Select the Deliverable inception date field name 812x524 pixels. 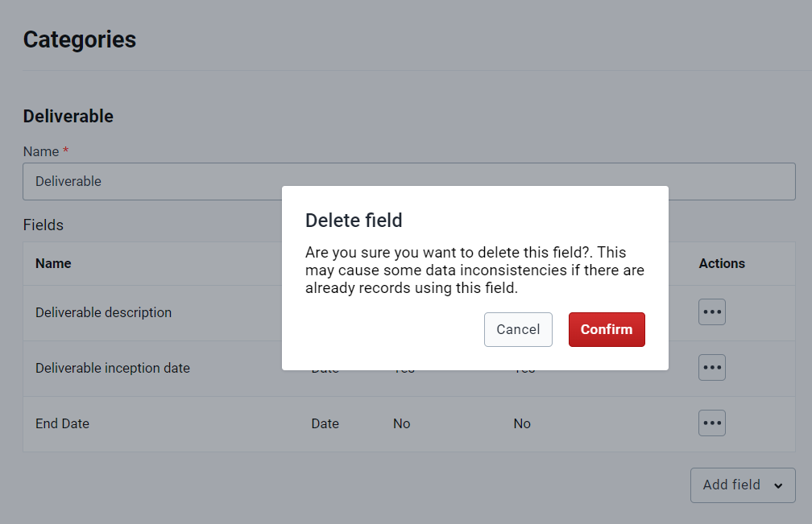(x=113, y=368)
